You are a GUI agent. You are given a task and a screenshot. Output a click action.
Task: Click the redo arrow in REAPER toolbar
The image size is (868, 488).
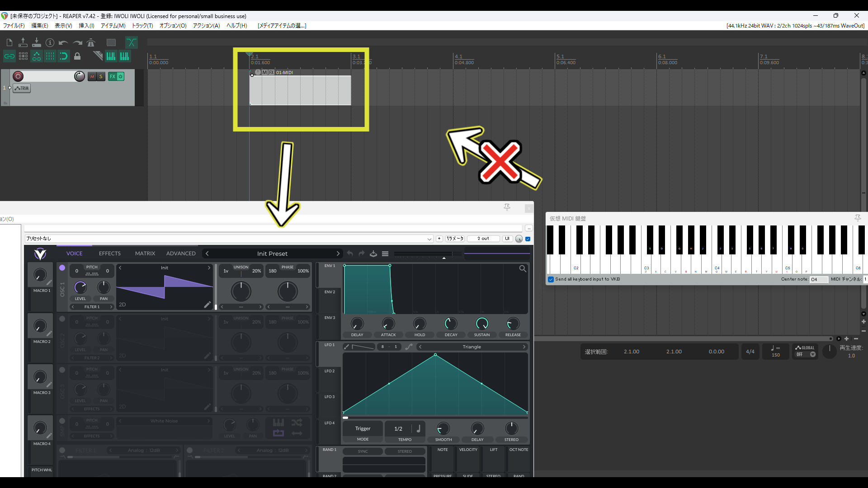[x=78, y=42]
